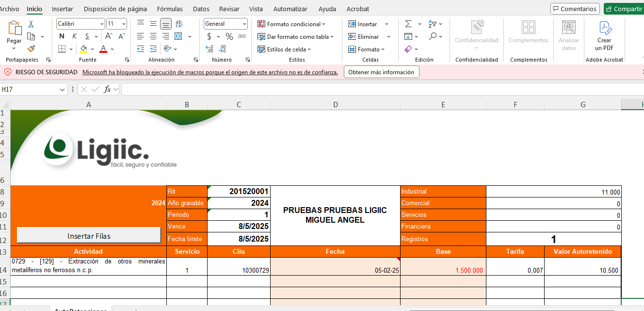This screenshot has height=311, width=644.
Task: Open the Automatizar tab
Action: coord(290,9)
